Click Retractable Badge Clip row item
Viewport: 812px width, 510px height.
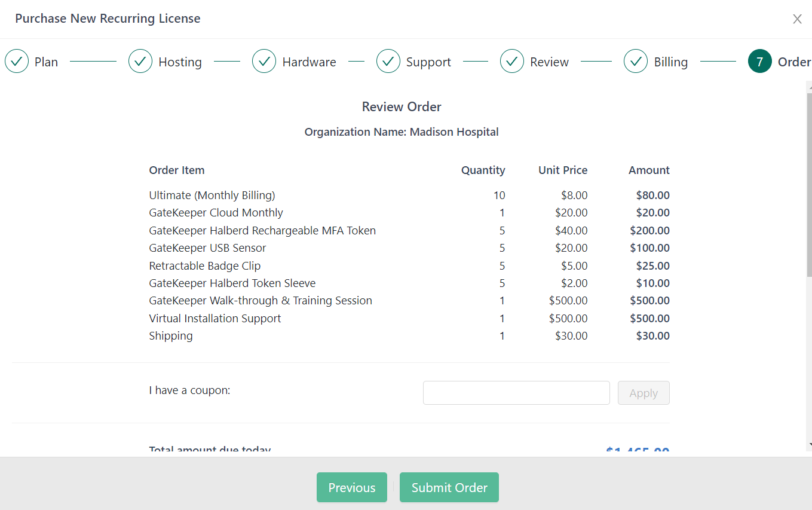pyautogui.click(x=205, y=266)
